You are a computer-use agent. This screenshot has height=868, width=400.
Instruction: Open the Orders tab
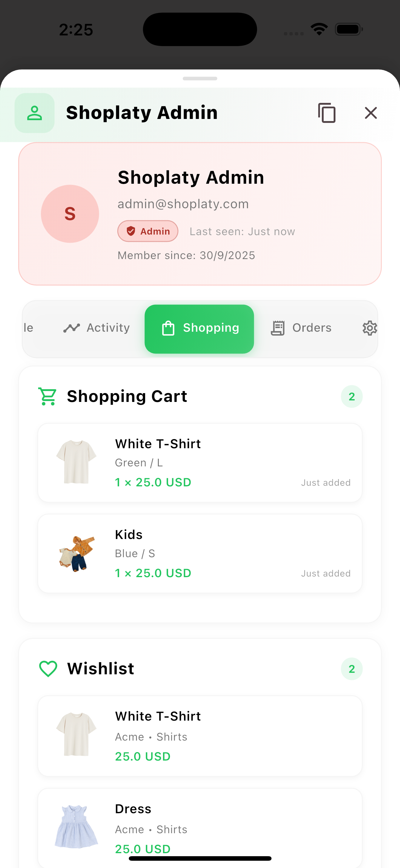301,328
